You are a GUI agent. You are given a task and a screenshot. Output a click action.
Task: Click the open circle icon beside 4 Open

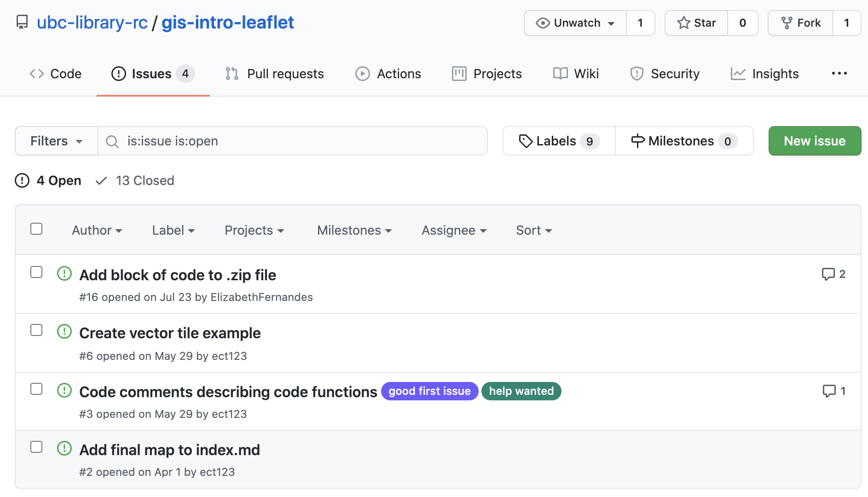(22, 180)
